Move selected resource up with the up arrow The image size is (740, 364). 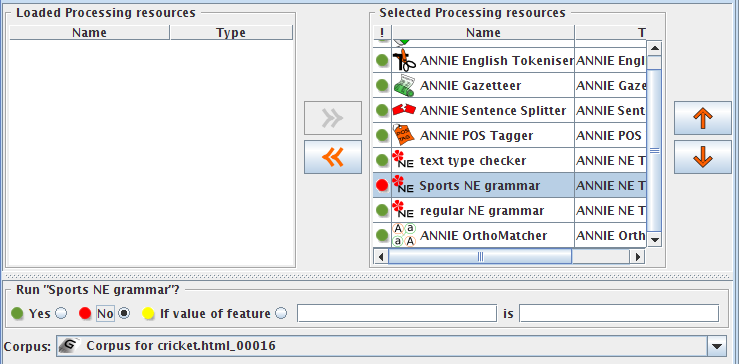pyautogui.click(x=703, y=118)
